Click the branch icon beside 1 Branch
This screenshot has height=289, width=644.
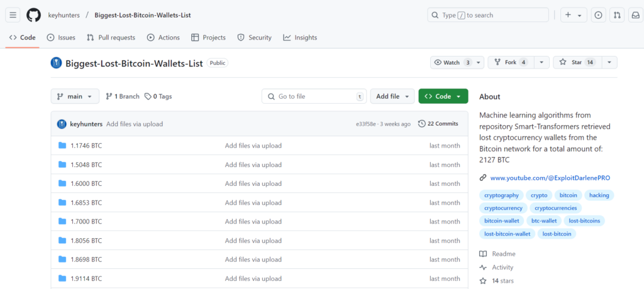109,97
